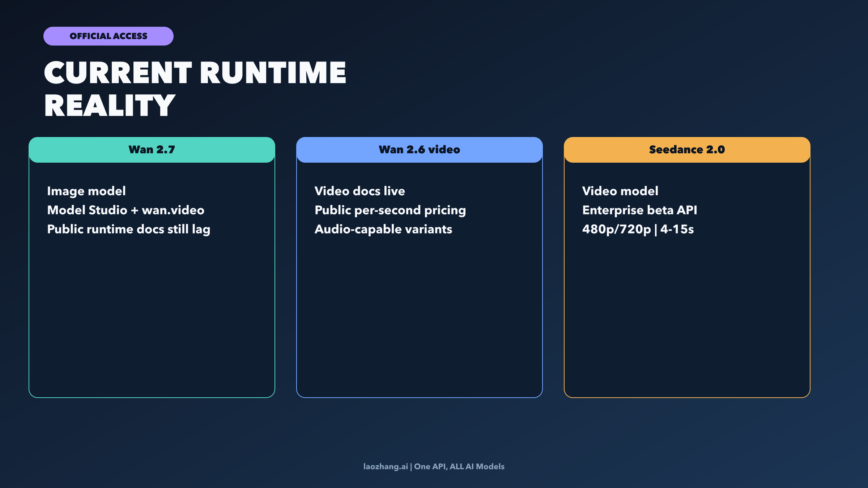Select the Enterprise beta API line
Viewport: 868px width, 488px height.
pos(639,210)
